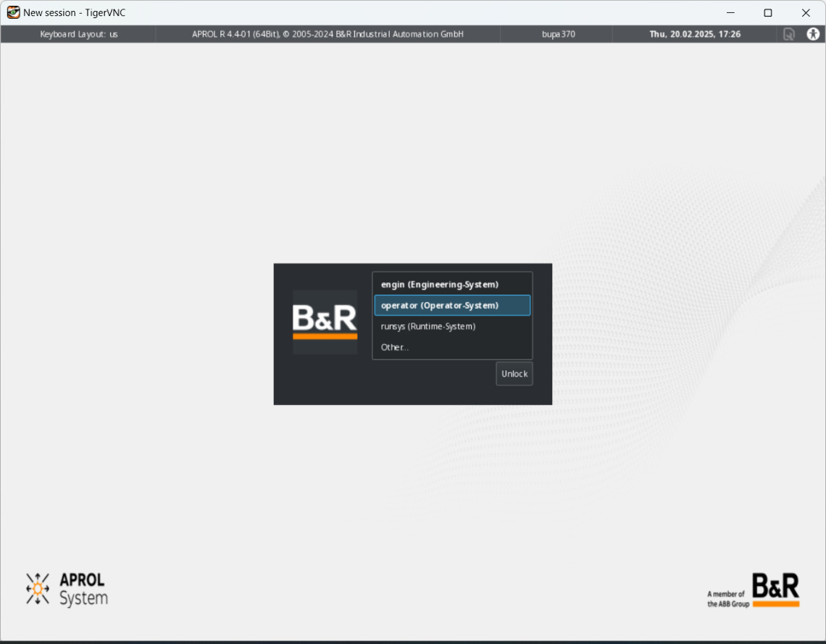Screen dimensions: 826x644
Task: Click the APROL System logo
Action: click(x=67, y=589)
